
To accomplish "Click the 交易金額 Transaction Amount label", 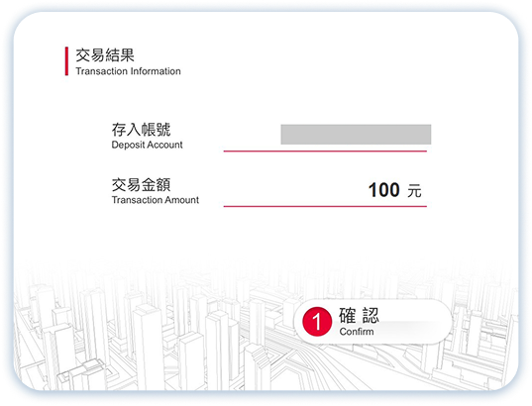I will [x=156, y=191].
